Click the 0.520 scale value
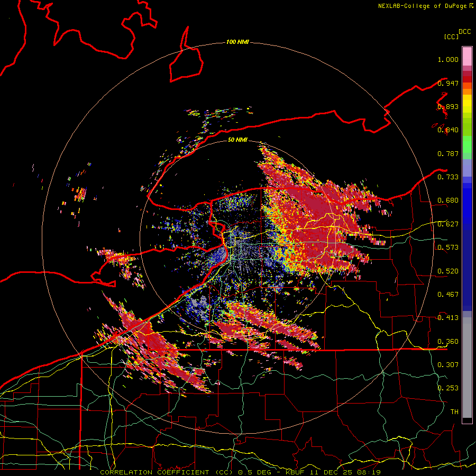476x476 pixels. point(448,271)
